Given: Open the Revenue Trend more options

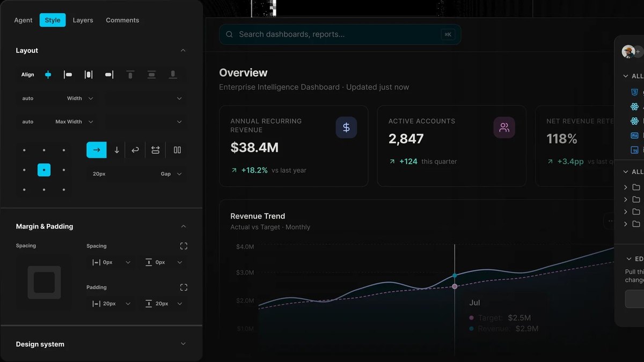Looking at the screenshot, I should click(610, 220).
